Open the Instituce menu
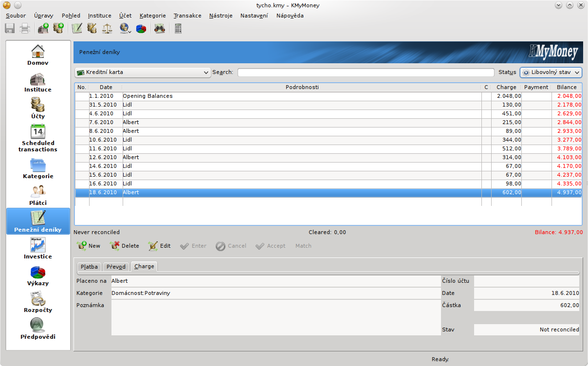The image size is (588, 366). point(99,16)
